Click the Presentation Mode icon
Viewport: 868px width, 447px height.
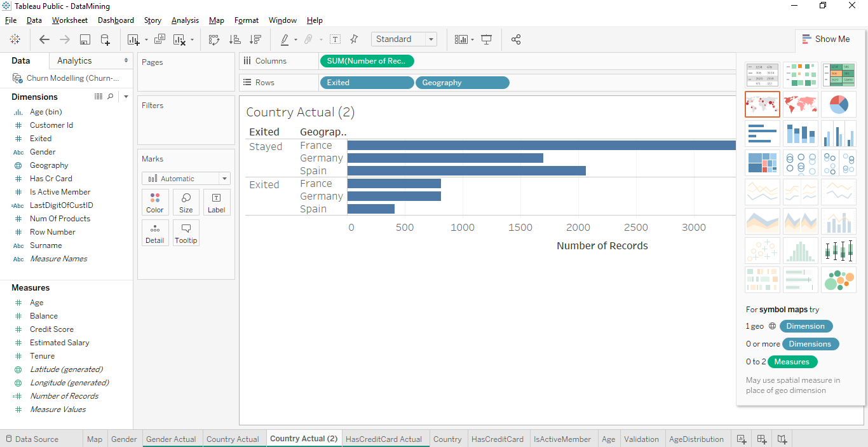[x=487, y=39]
